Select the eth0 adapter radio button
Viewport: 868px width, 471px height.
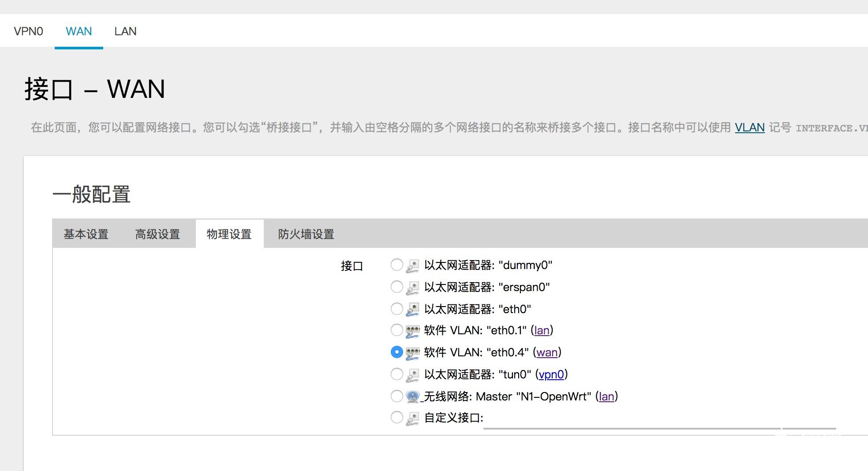click(x=397, y=309)
